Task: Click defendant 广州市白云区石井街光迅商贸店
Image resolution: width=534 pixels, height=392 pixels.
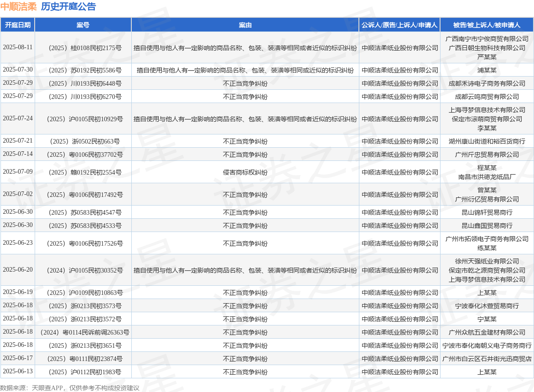Action: 487,359
